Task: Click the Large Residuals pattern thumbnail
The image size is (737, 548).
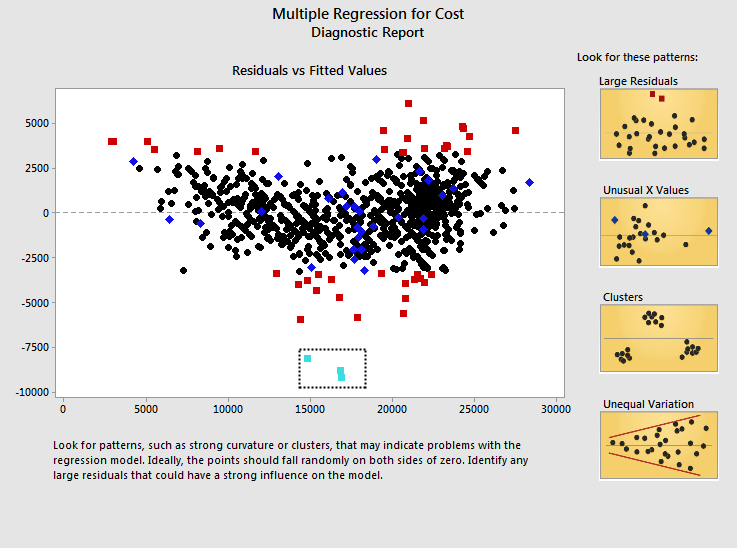Action: coord(660,124)
